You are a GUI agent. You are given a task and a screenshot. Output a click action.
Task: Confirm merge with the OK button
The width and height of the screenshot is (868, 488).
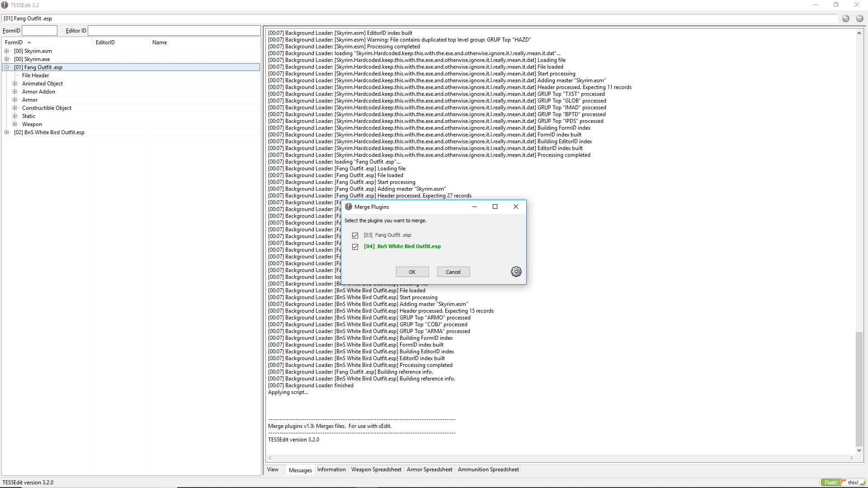(x=412, y=272)
